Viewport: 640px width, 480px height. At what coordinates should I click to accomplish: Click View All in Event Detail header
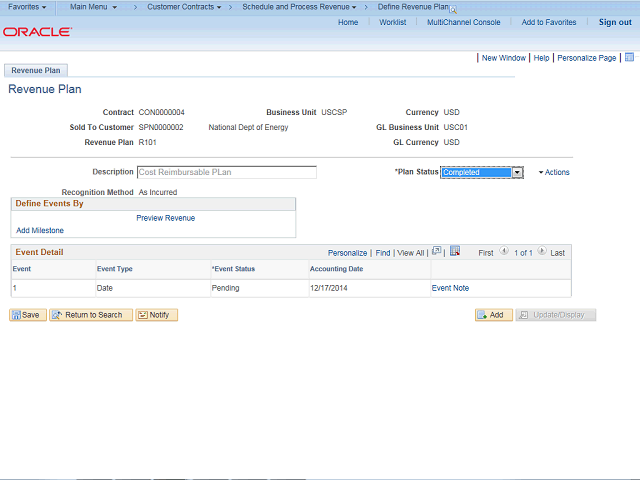[411, 253]
